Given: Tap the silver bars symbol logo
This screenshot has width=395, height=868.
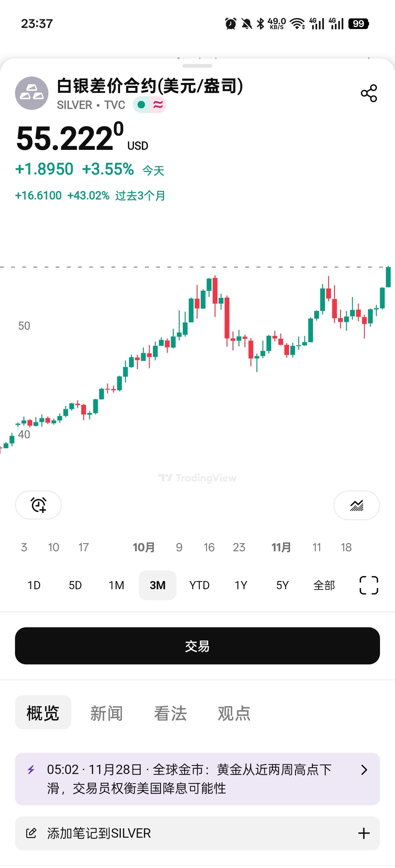Looking at the screenshot, I should (32, 93).
